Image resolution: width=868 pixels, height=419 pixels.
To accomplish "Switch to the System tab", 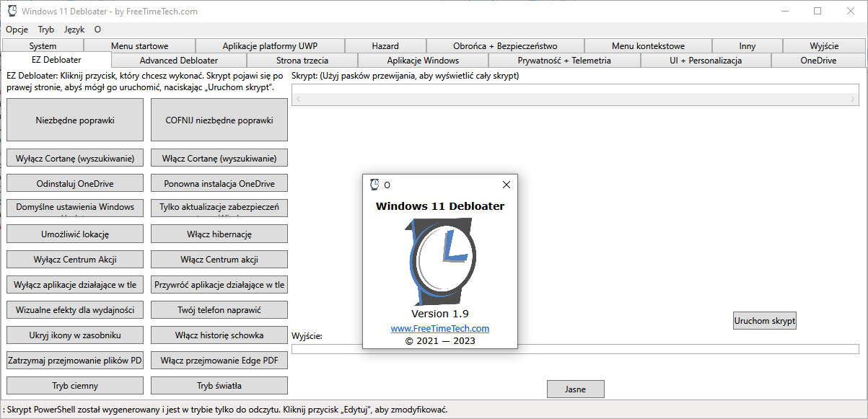I will coord(43,46).
